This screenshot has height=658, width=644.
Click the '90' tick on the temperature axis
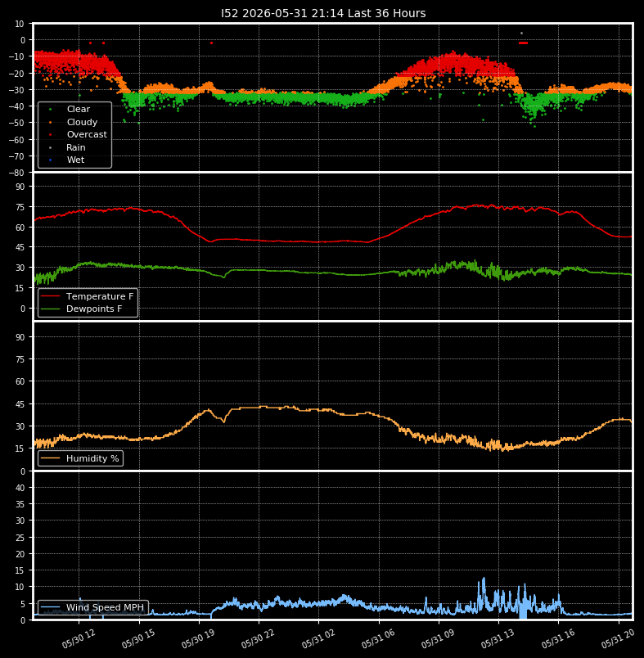[20, 187]
